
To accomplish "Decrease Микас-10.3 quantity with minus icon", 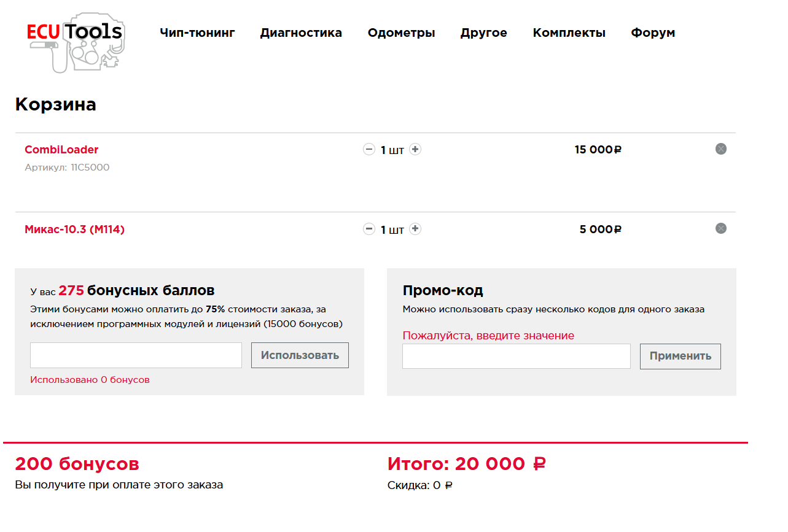I will pos(369,229).
